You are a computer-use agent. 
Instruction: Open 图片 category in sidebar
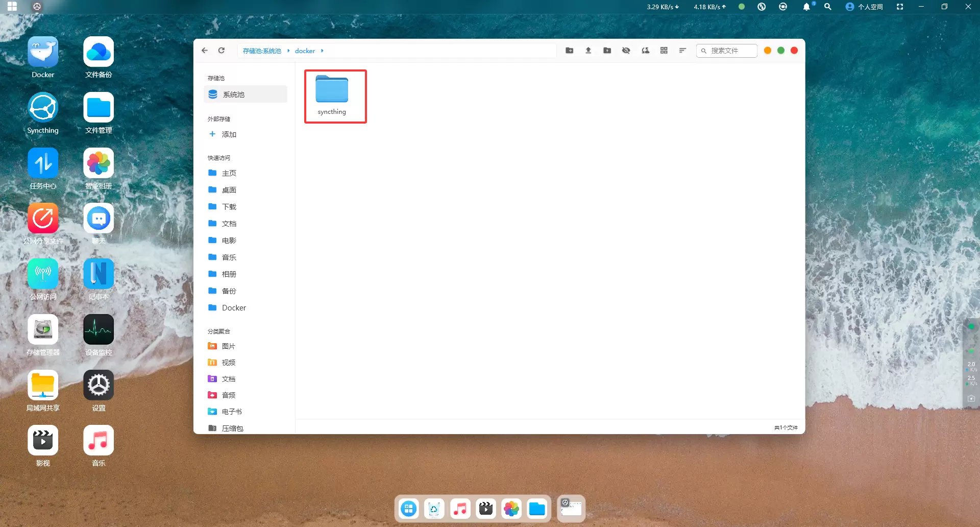[228, 346]
